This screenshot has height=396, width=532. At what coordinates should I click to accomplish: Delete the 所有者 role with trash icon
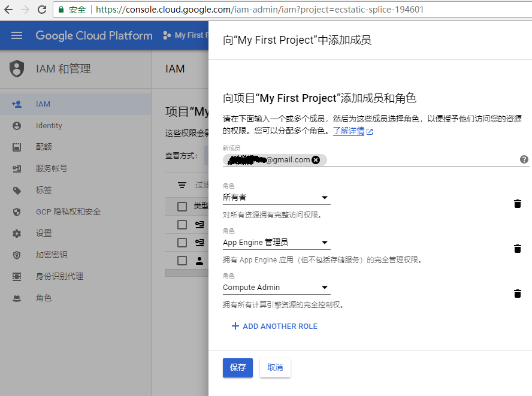pyautogui.click(x=517, y=204)
